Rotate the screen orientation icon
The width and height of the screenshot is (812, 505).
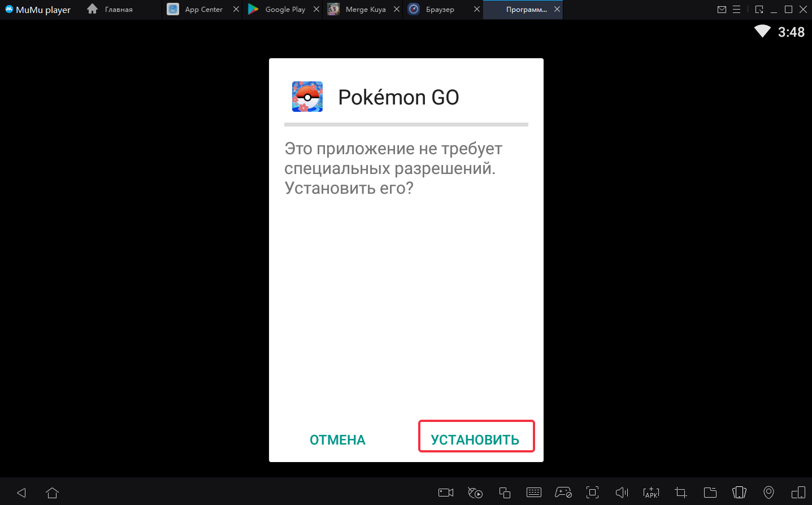pyautogui.click(x=798, y=493)
